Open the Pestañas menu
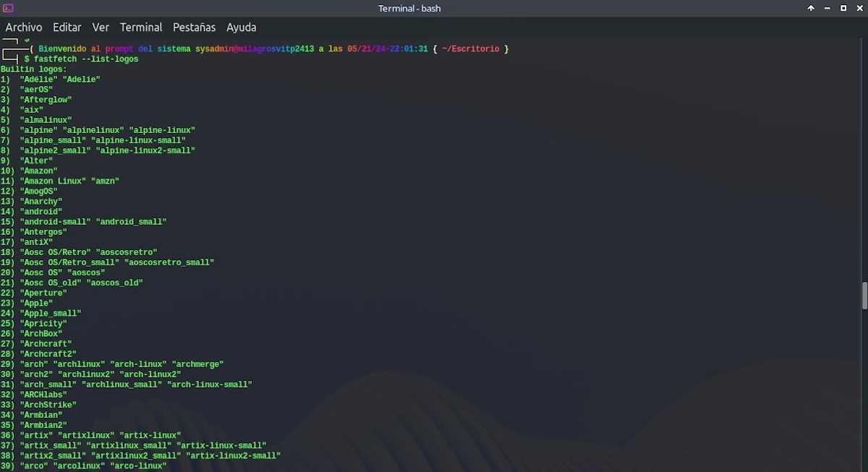This screenshot has width=868, height=472. (x=194, y=27)
